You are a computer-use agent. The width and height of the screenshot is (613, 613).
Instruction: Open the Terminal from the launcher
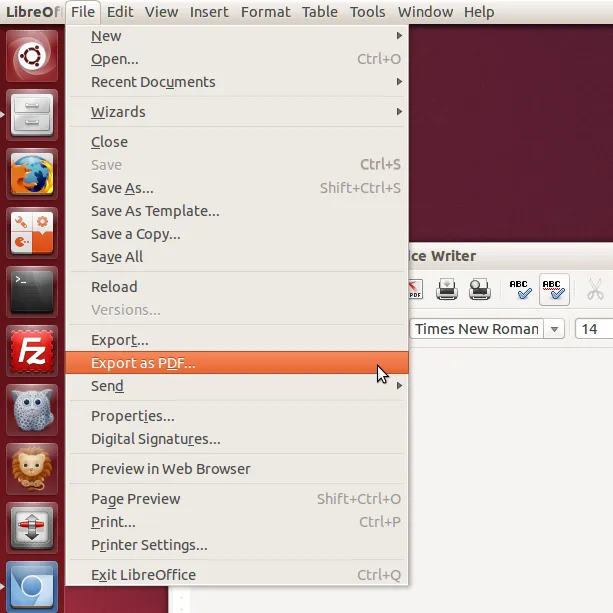tap(33, 292)
